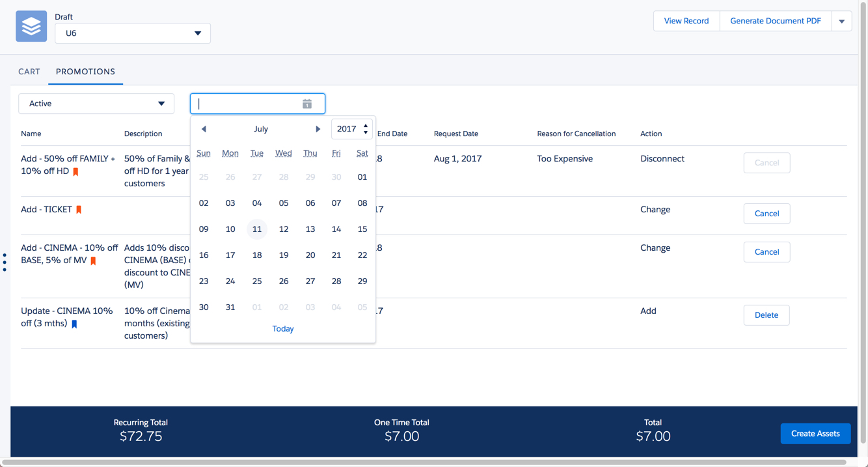Click the One Time Total $7.00 value

pyautogui.click(x=401, y=436)
